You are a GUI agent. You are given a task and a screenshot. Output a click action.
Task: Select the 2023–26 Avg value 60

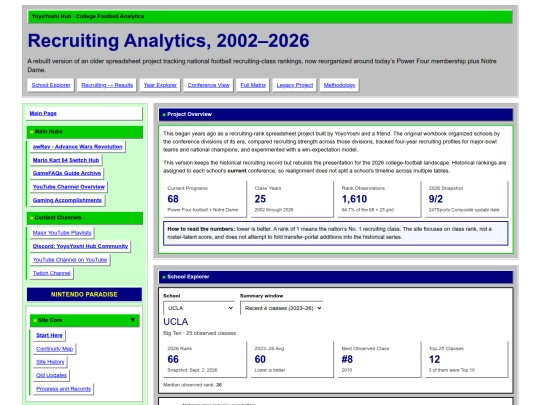(260, 359)
